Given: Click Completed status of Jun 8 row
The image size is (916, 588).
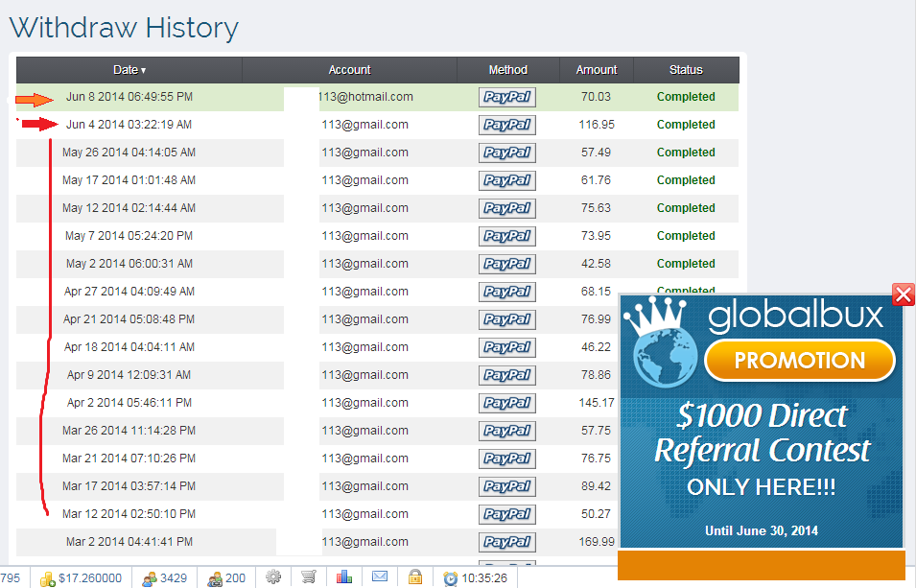Looking at the screenshot, I should point(686,97).
